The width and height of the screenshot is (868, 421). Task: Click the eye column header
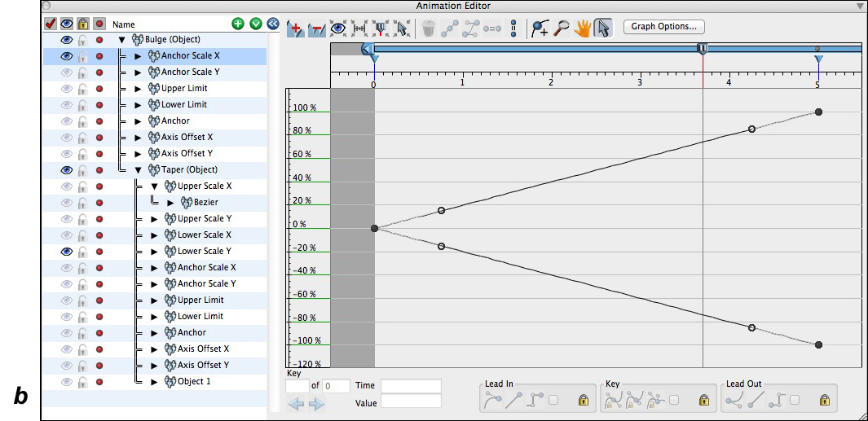(67, 24)
